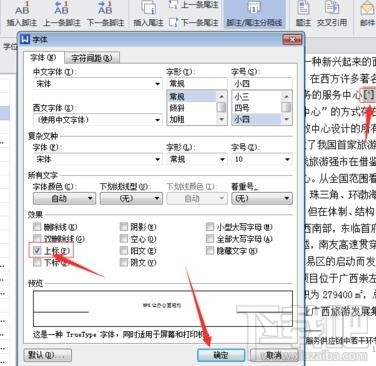The image size is (376, 366).
Task: Open the 题注 caption tool
Action: [x=303, y=13]
